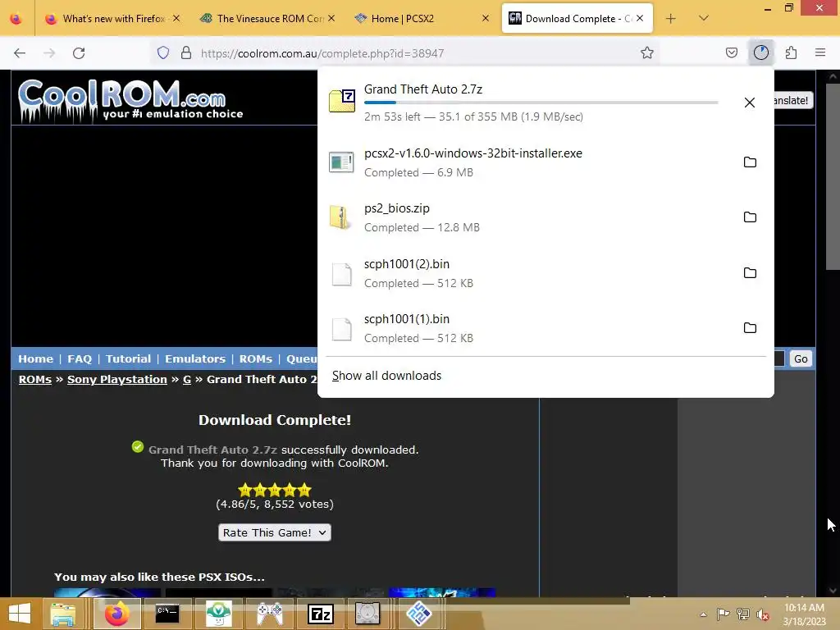Viewport: 840px width, 630px height.
Task: Show pcsx2 installer in its folder
Action: pos(750,162)
